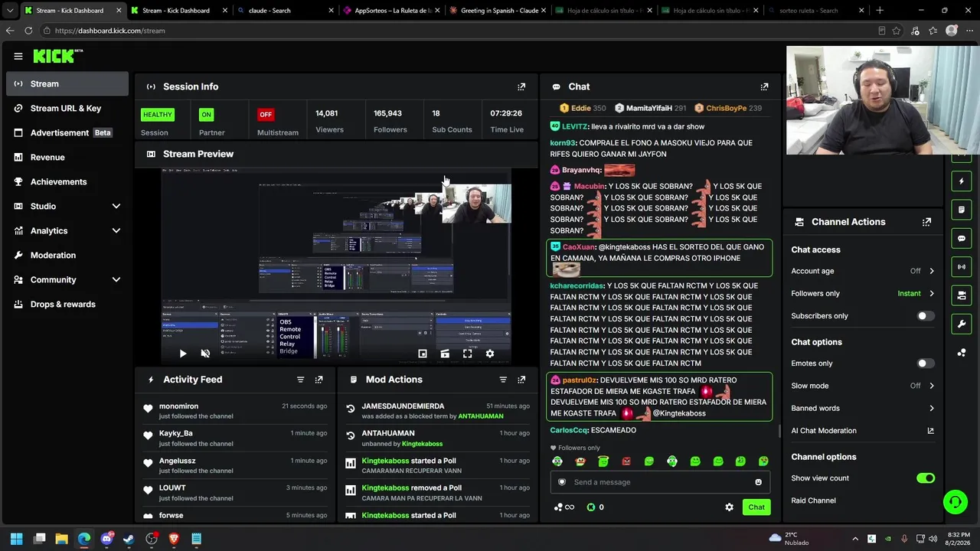
Task: Pop out the Session Info panel
Action: tap(521, 86)
